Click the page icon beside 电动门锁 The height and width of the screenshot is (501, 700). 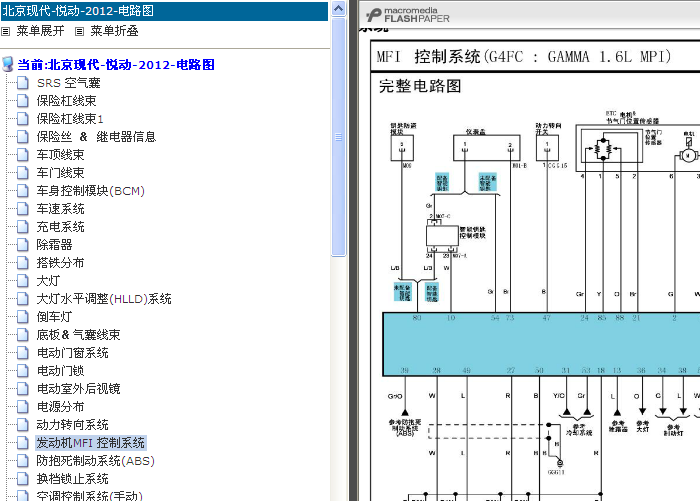click(23, 370)
